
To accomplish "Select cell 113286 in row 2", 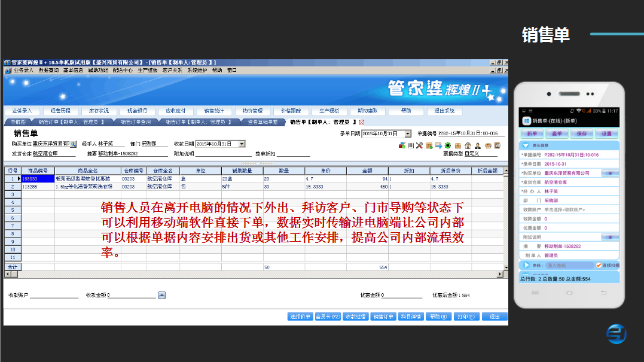I will pos(38,187).
